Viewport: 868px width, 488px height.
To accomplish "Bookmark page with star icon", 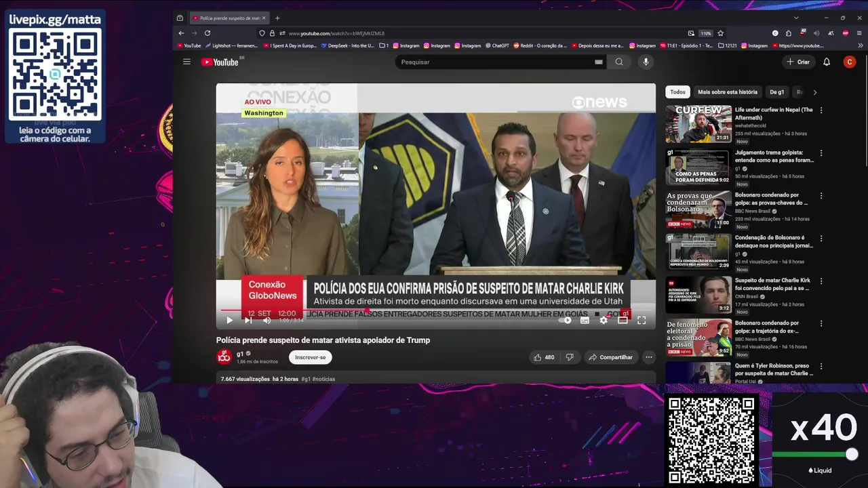I will [x=720, y=33].
